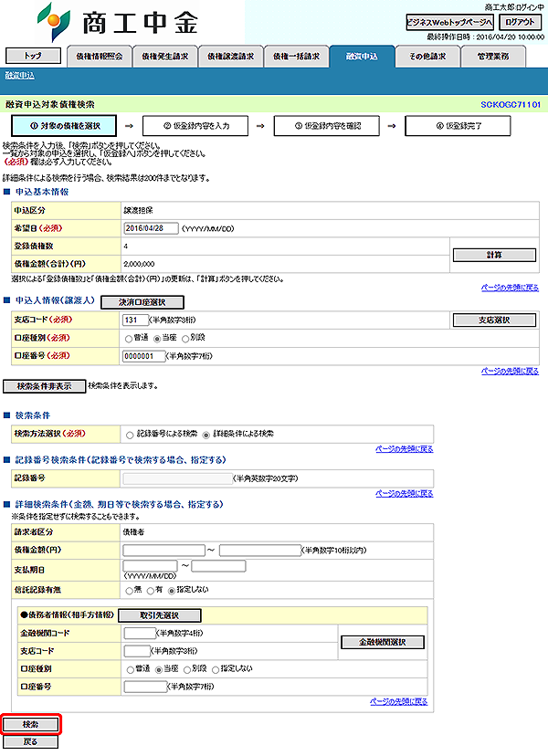Image resolution: width=548 pixels, height=756 pixels.
Task: Click the 決済口座選択 button
Action: tap(142, 302)
